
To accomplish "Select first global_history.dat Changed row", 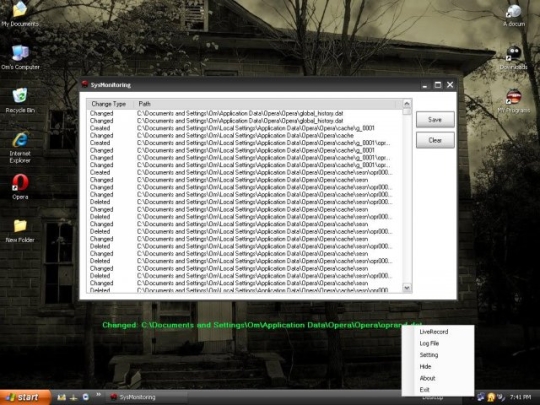I will point(245,113).
